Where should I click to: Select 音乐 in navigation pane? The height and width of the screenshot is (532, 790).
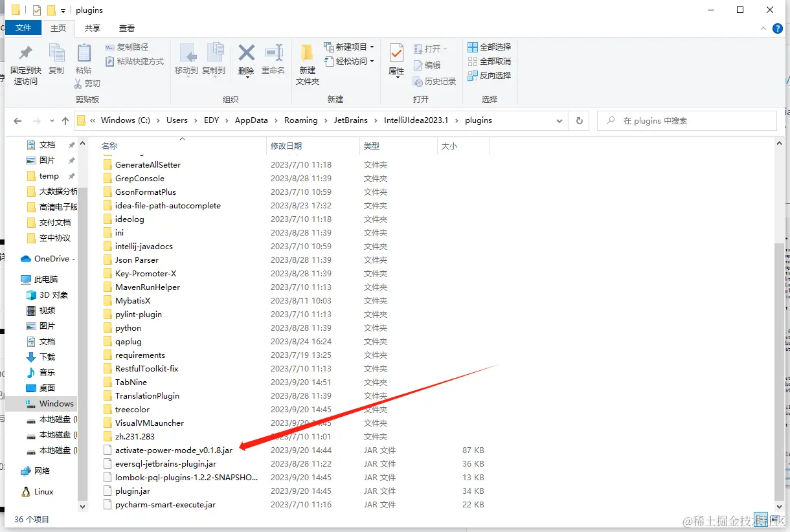click(41, 373)
